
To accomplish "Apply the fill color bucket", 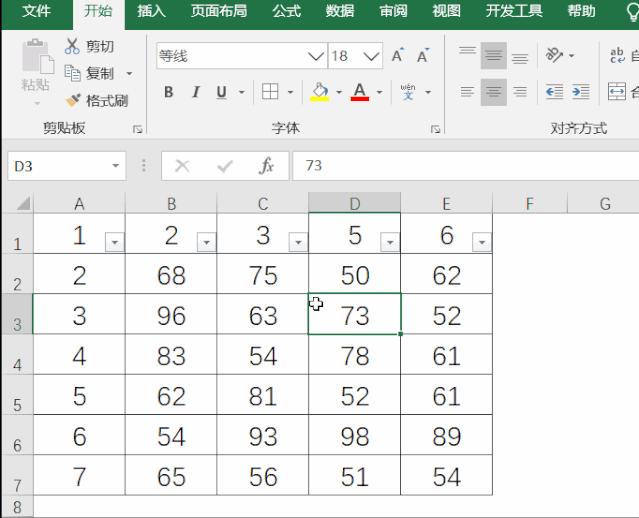I will [320, 92].
